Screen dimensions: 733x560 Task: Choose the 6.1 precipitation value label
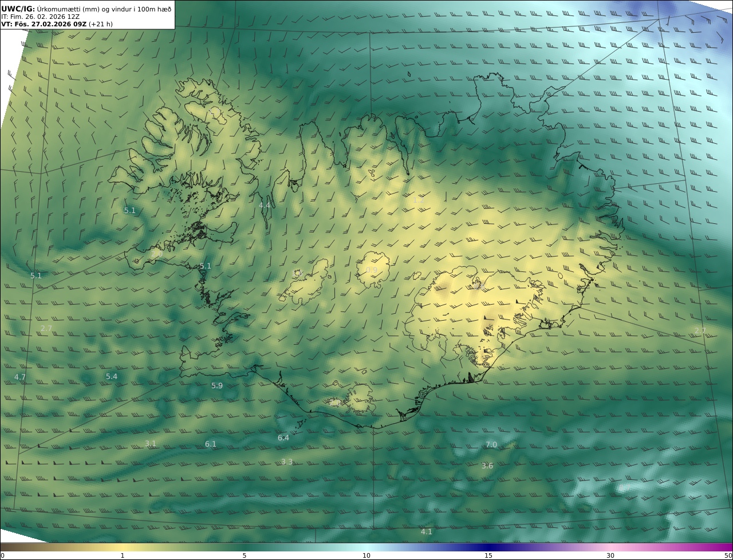pos(211,444)
